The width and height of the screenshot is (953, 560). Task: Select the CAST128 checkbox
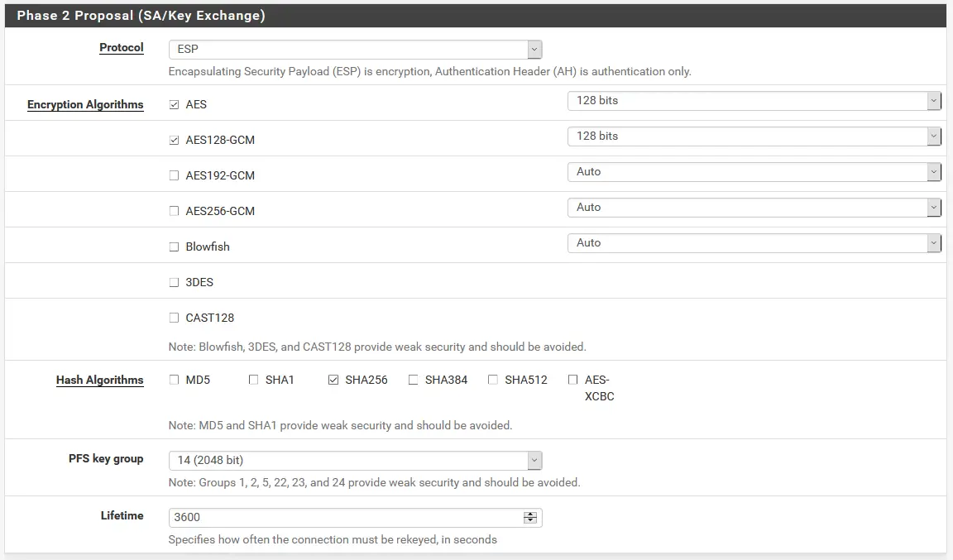pos(174,318)
